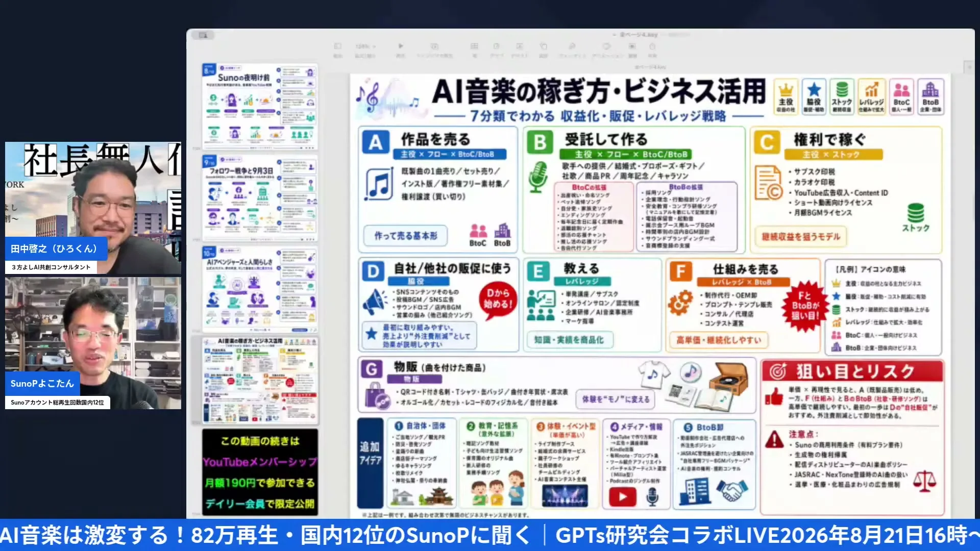980x551 pixels.
Task: Click the star '脇役' icon in slide header
Action: pos(814,96)
